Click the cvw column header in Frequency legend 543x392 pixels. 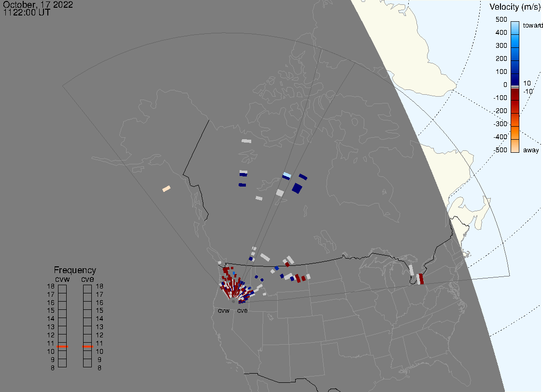click(x=62, y=278)
